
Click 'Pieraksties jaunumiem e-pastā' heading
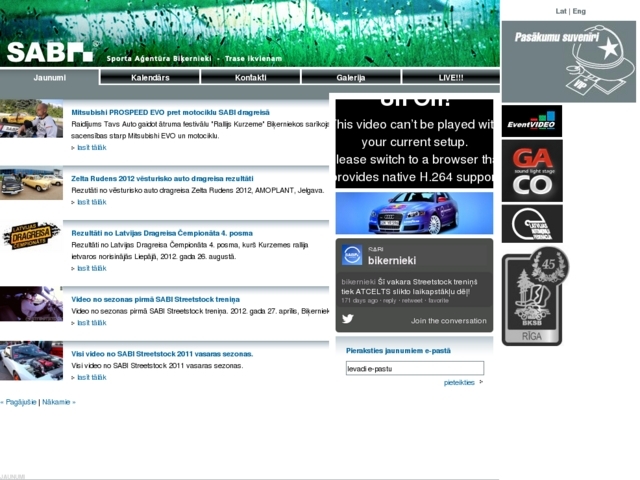[x=398, y=351]
